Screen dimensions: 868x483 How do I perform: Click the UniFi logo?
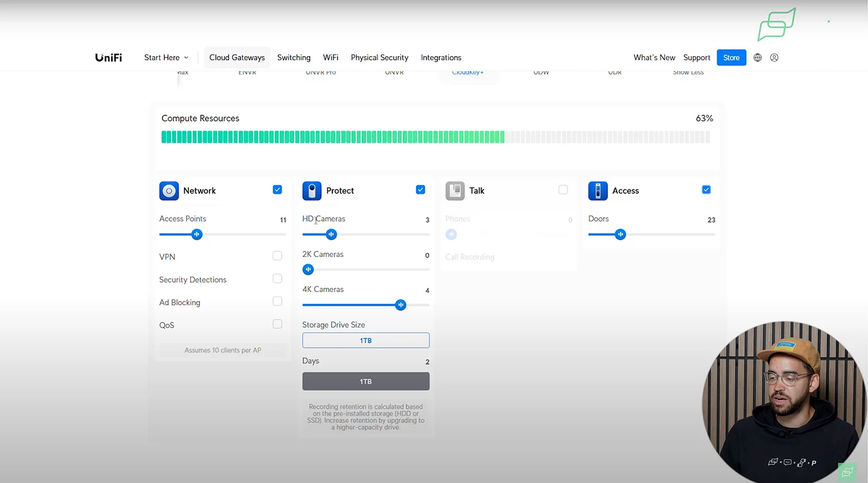[108, 57]
